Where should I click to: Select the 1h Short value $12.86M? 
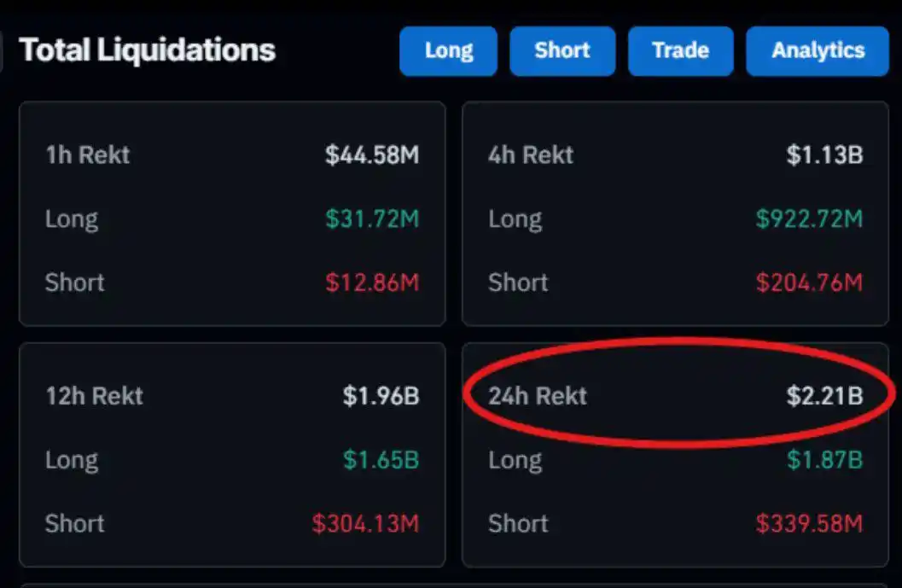tap(372, 282)
